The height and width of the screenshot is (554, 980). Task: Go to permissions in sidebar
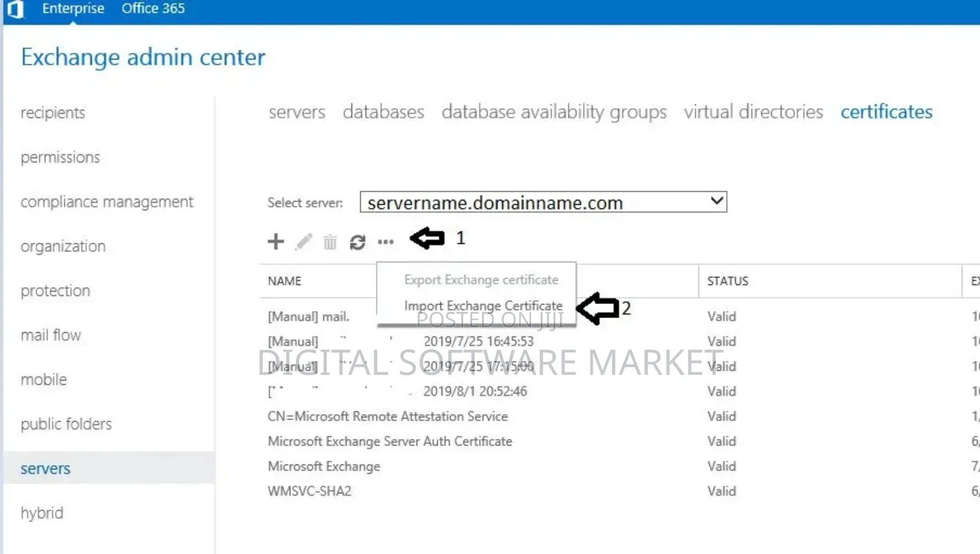[60, 157]
